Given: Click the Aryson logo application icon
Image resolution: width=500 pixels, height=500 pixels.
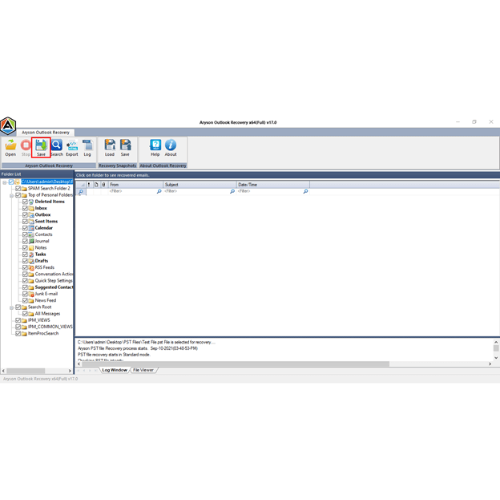Looking at the screenshot, I should click(8, 126).
